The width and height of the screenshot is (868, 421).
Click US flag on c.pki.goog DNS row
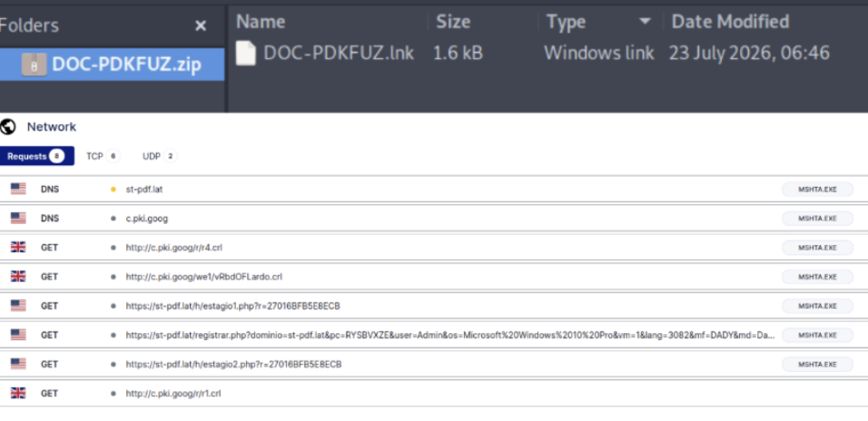18,219
